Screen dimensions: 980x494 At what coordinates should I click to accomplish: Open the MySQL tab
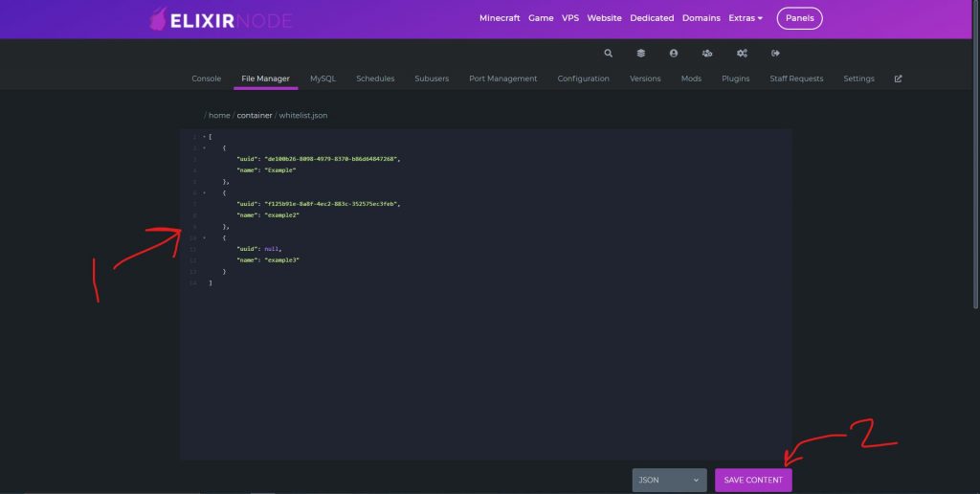point(323,79)
